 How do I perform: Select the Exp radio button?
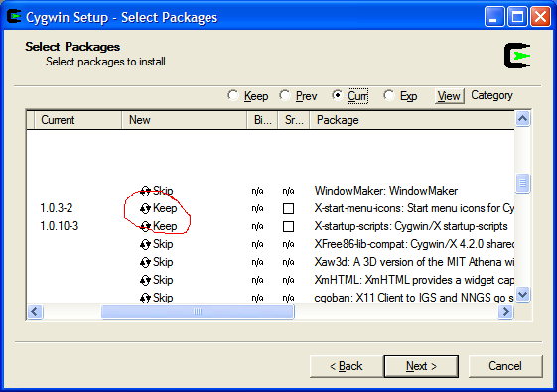click(x=389, y=95)
